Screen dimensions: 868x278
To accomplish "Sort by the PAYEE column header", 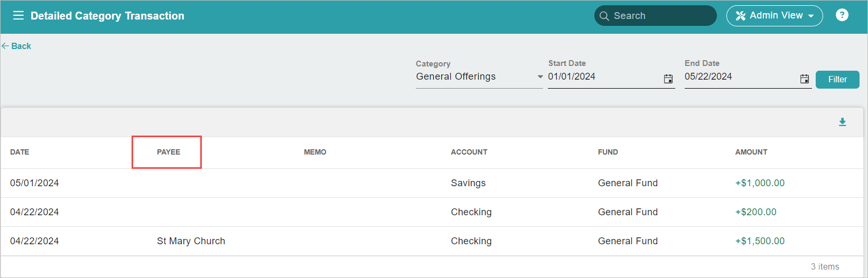I will tap(169, 152).
